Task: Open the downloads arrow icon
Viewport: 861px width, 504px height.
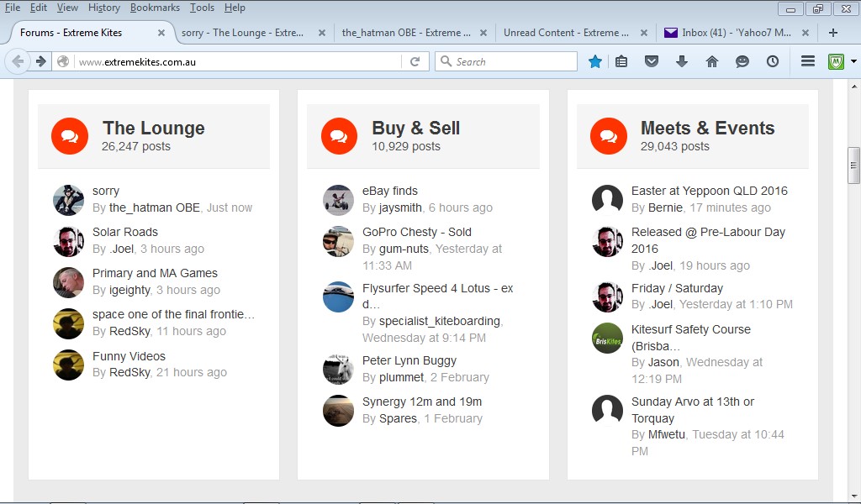Action: tap(681, 61)
